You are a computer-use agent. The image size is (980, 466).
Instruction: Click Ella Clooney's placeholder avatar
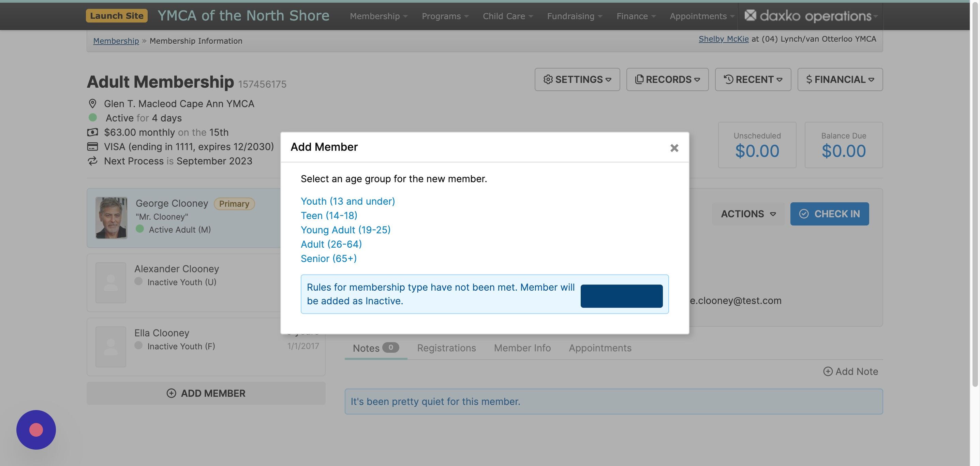pyautogui.click(x=111, y=347)
